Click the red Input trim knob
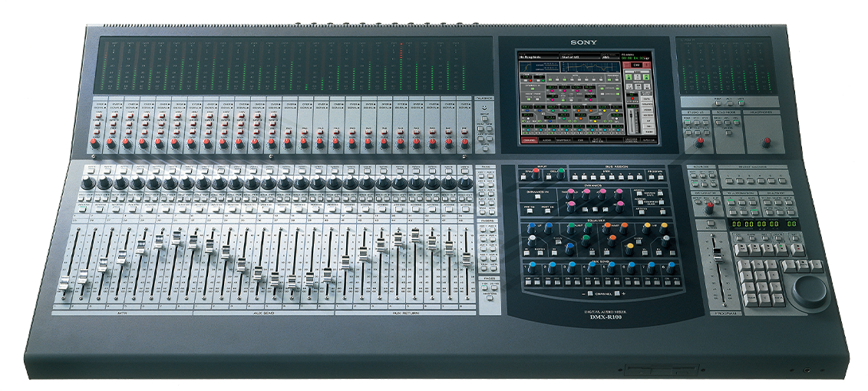The height and width of the screenshot is (391, 868). click(x=535, y=174)
